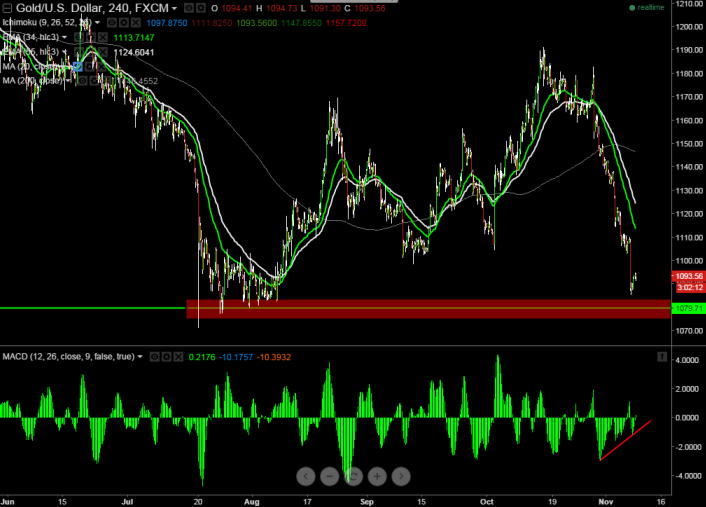Open the Gold/U.S. Dollar symbol dropdown arrow
Image resolution: width=706 pixels, height=507 pixels.
(174, 8)
